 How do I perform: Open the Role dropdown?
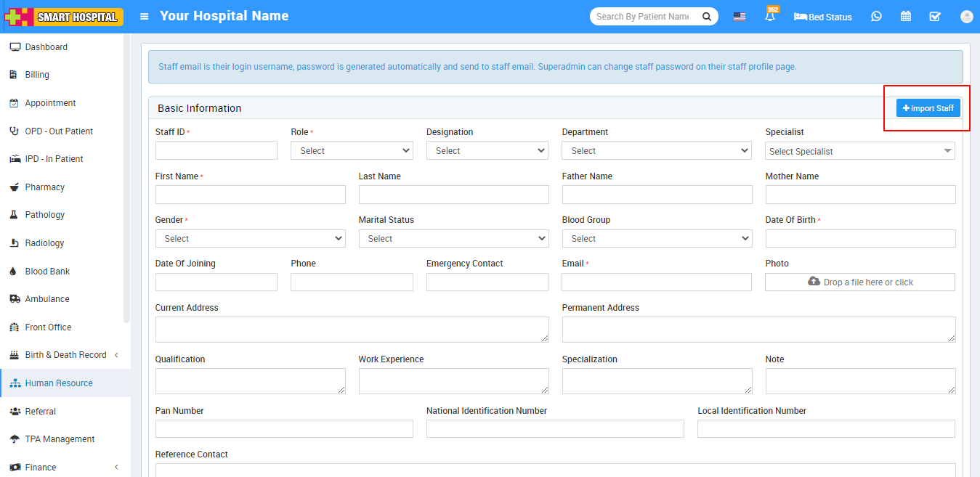(352, 150)
